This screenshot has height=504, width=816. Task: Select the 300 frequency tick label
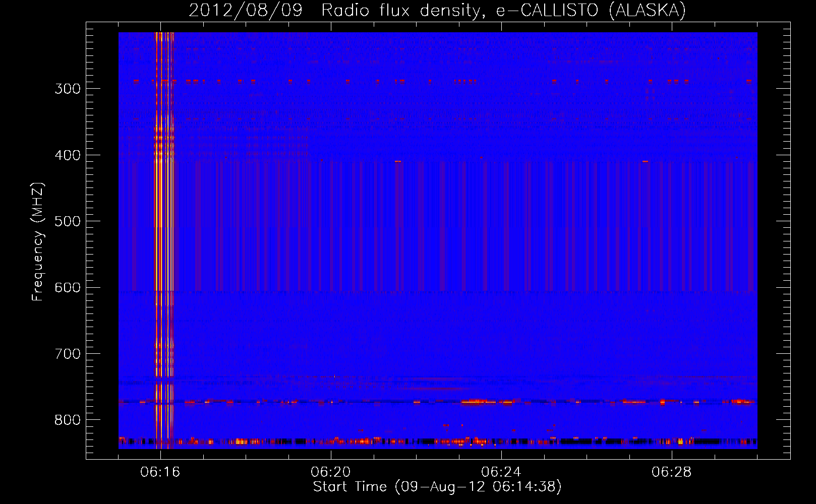pos(68,89)
